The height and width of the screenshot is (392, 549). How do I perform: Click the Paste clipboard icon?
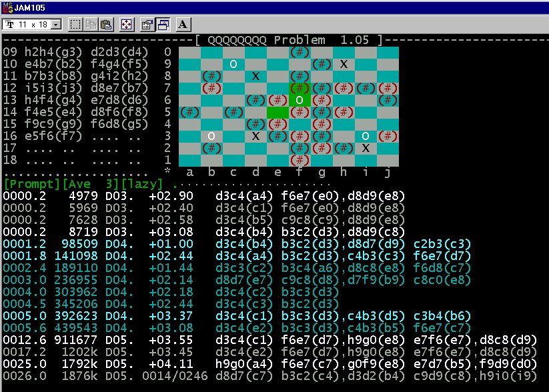pyautogui.click(x=105, y=25)
